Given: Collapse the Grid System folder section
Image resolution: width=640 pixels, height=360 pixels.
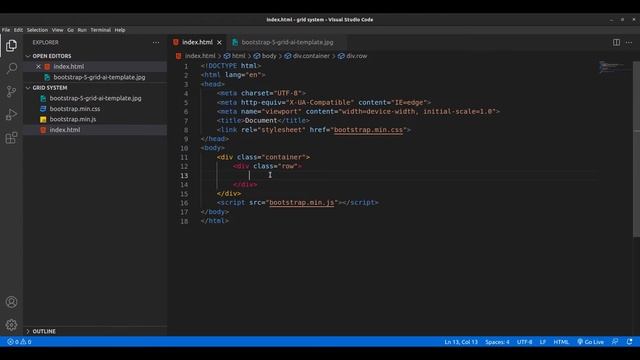Looking at the screenshot, I should tap(50, 88).
